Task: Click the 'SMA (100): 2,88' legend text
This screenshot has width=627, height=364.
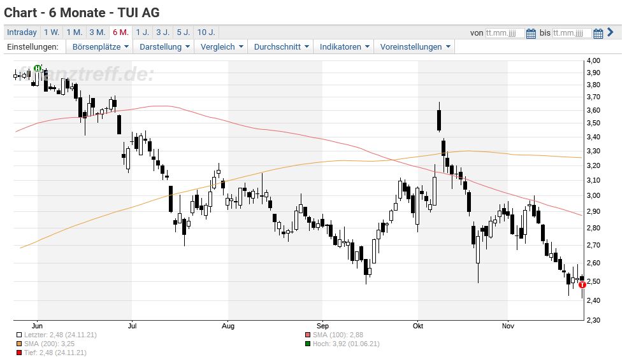Action: tap(338, 335)
